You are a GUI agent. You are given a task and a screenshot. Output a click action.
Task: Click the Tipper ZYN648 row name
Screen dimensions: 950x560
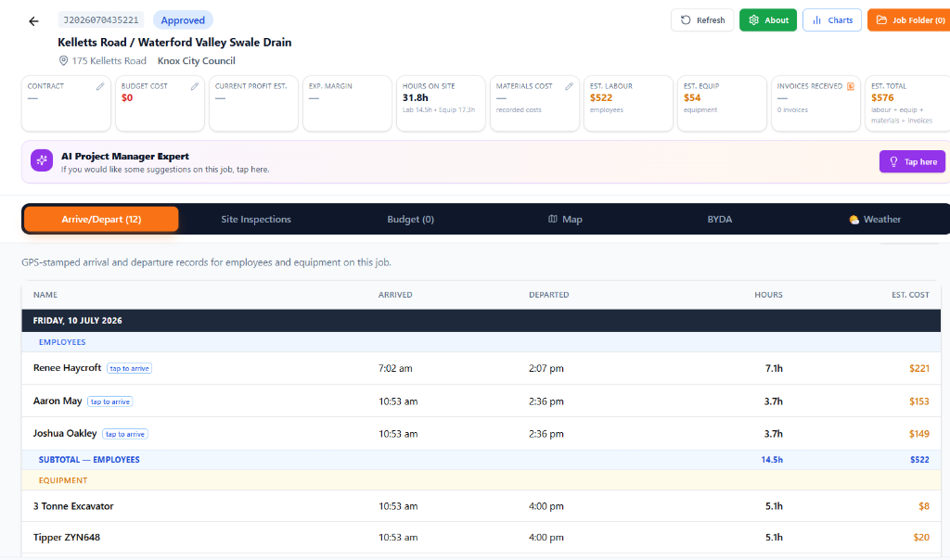click(67, 537)
